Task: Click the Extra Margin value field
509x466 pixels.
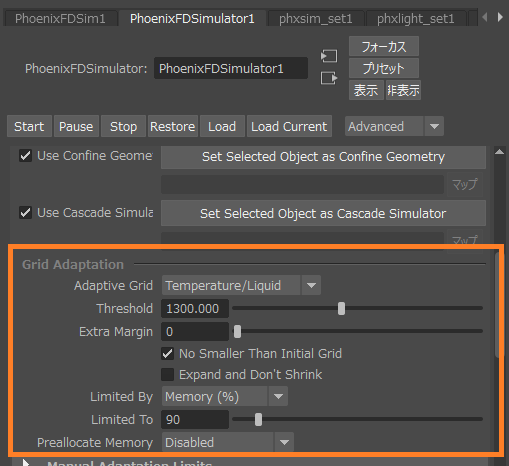Action: click(195, 332)
